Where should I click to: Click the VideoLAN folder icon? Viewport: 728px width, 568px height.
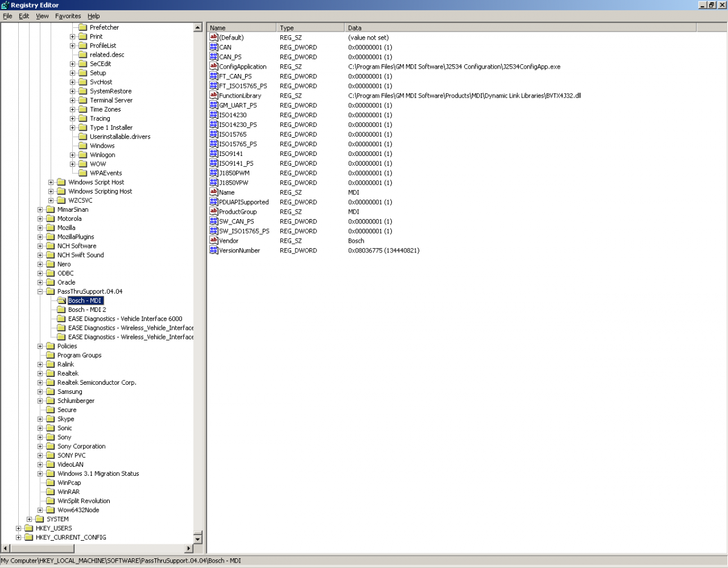[x=50, y=464]
